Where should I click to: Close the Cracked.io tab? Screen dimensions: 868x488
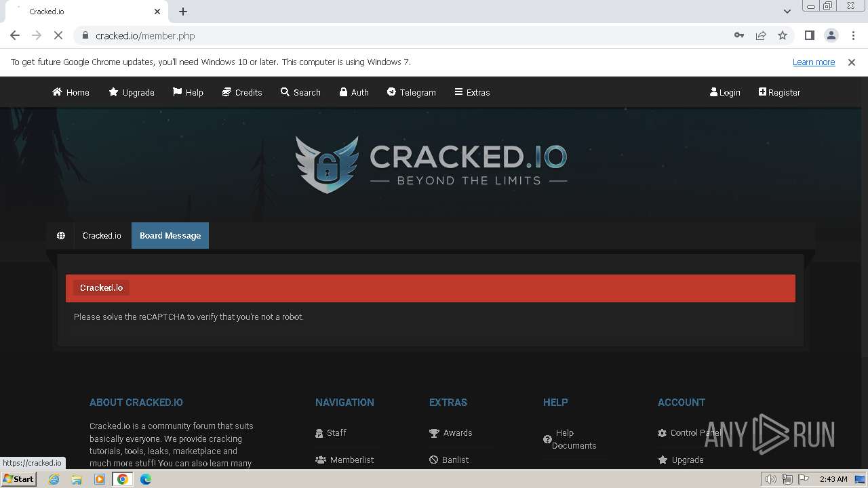(157, 12)
